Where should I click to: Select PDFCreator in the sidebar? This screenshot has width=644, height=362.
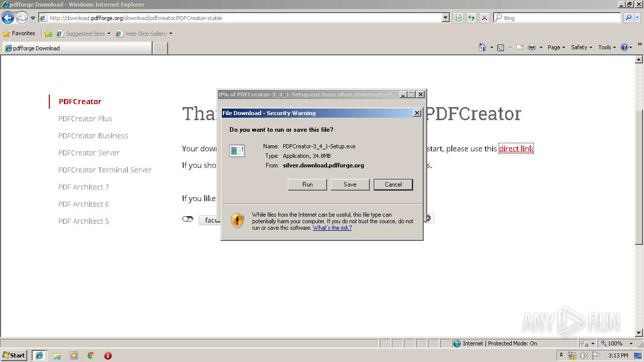80,102
